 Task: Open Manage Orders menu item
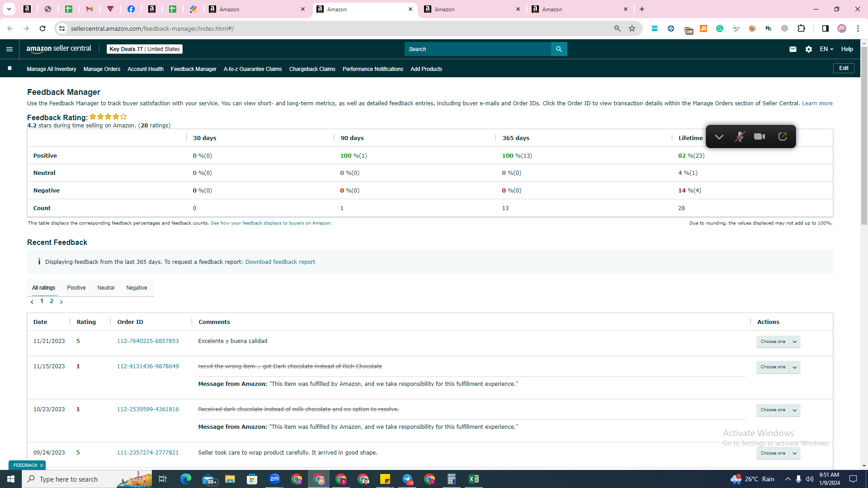pyautogui.click(x=102, y=69)
